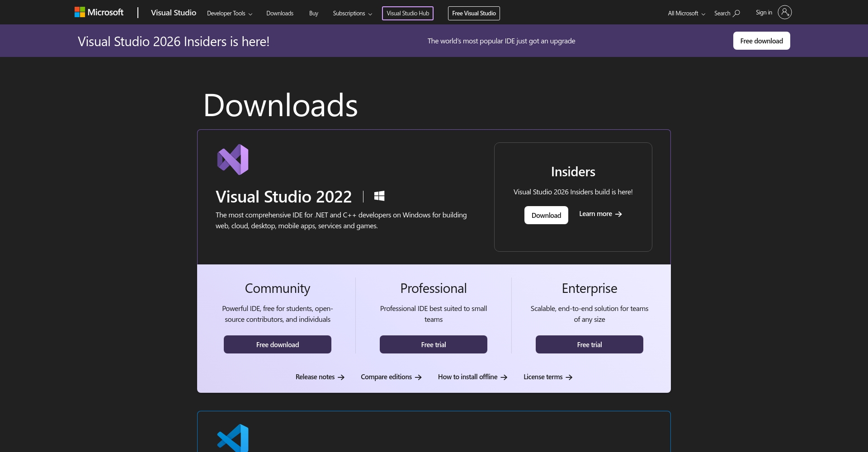The image size is (868, 452).
Task: Click the Windows logo beside Visual Studio 2022
Action: coord(379,196)
